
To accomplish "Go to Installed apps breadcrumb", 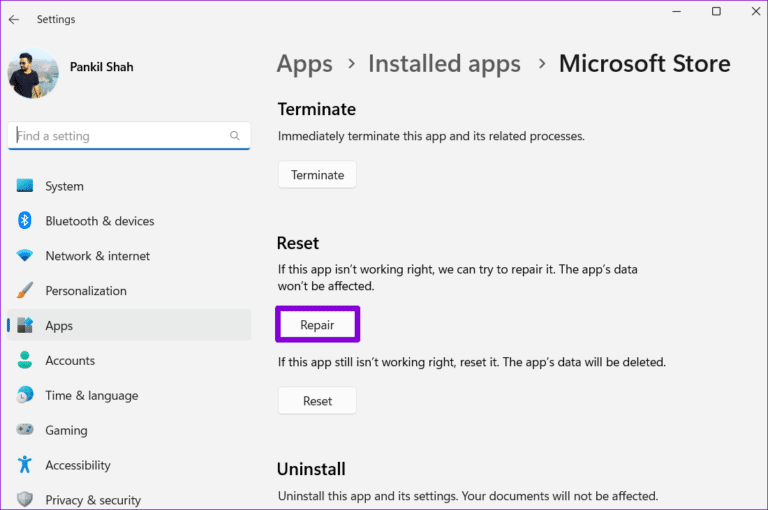I will pos(444,64).
